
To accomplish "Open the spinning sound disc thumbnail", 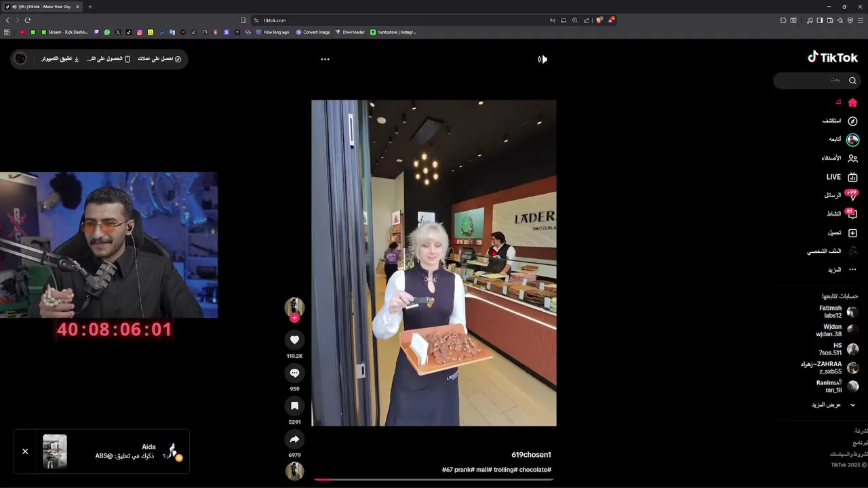I will point(294,471).
